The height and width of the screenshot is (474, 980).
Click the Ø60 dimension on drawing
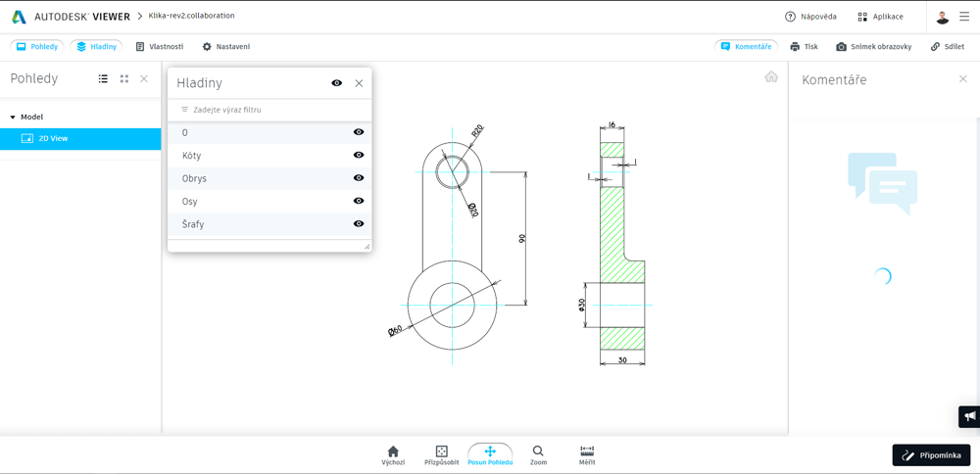(396, 330)
